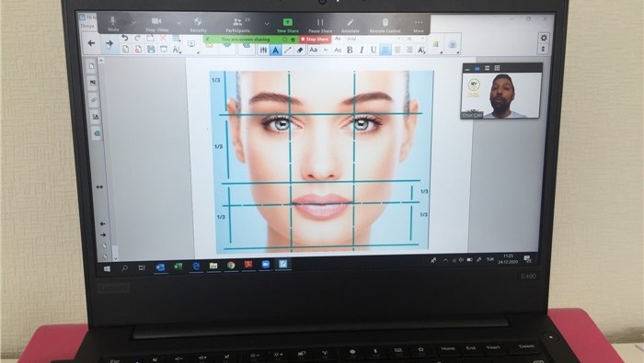Expand the arrow next to Mute

[134, 23]
